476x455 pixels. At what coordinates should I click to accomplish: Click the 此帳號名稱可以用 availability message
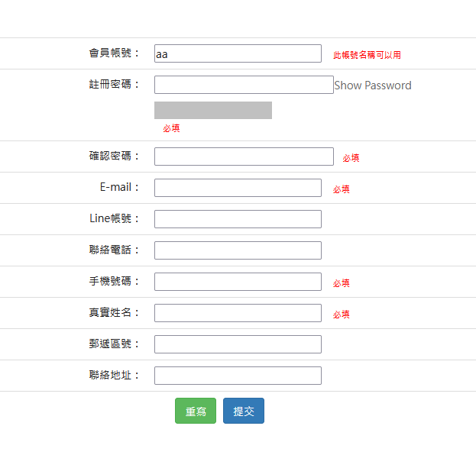pos(367,55)
